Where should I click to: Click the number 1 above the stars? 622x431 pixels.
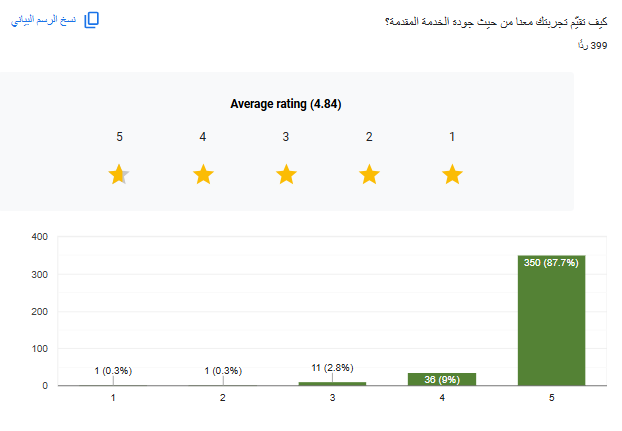[452, 137]
